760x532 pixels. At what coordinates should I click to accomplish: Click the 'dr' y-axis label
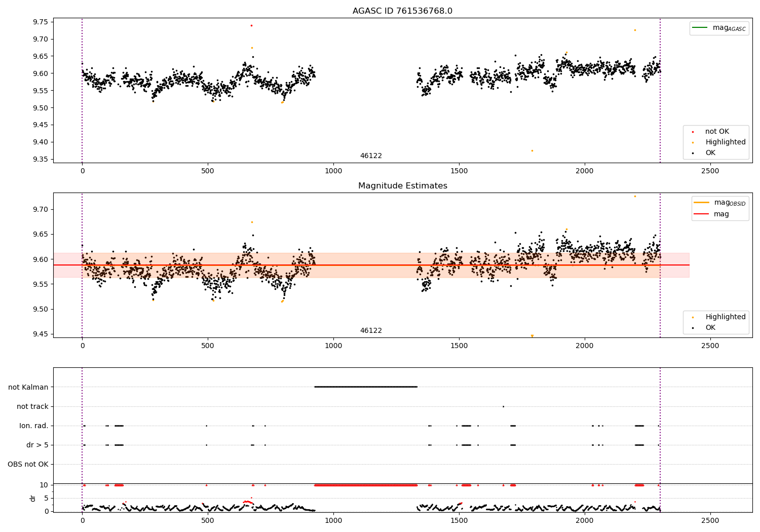tap(33, 499)
